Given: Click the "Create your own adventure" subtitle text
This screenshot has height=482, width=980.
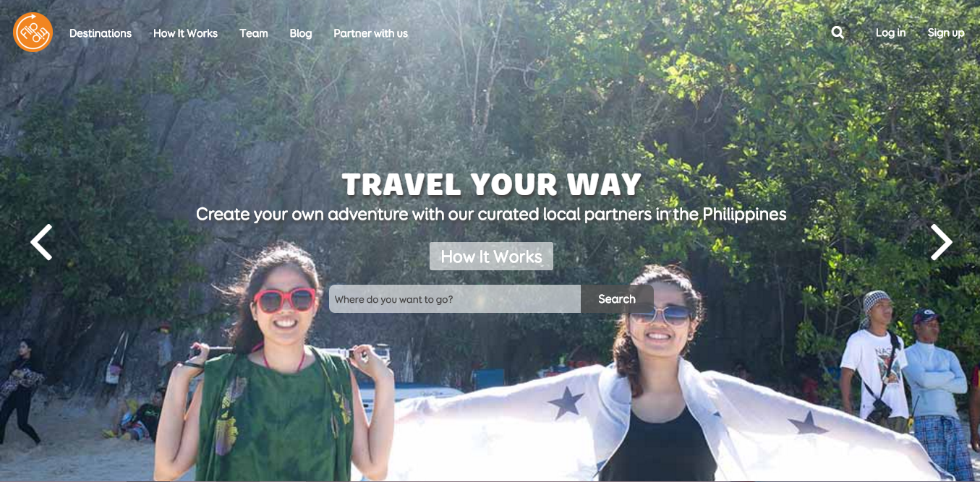Looking at the screenshot, I should tap(491, 215).
